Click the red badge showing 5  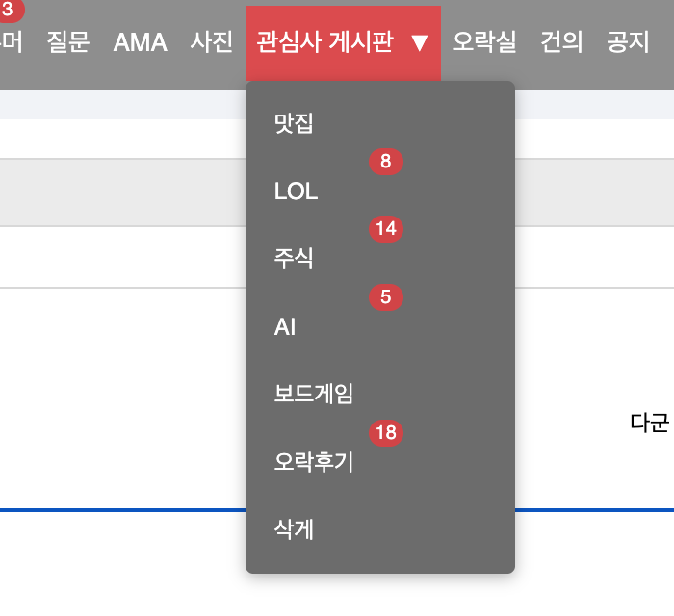[x=385, y=297]
